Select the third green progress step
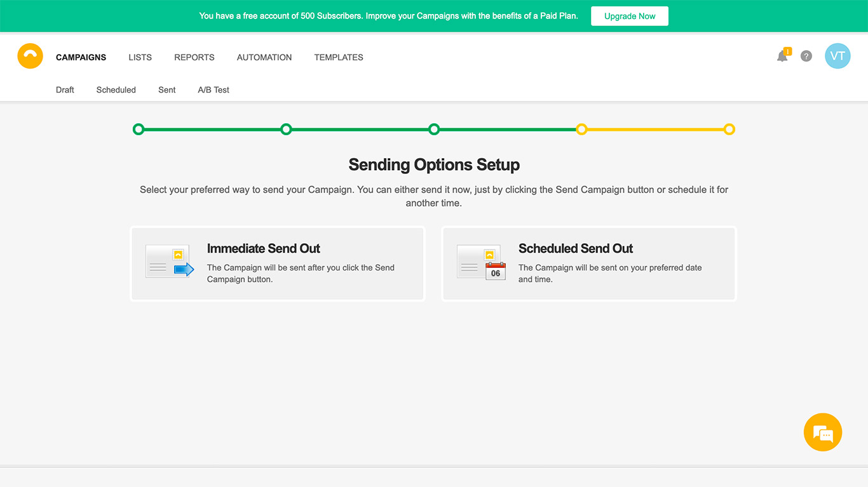868x487 pixels. (x=434, y=130)
